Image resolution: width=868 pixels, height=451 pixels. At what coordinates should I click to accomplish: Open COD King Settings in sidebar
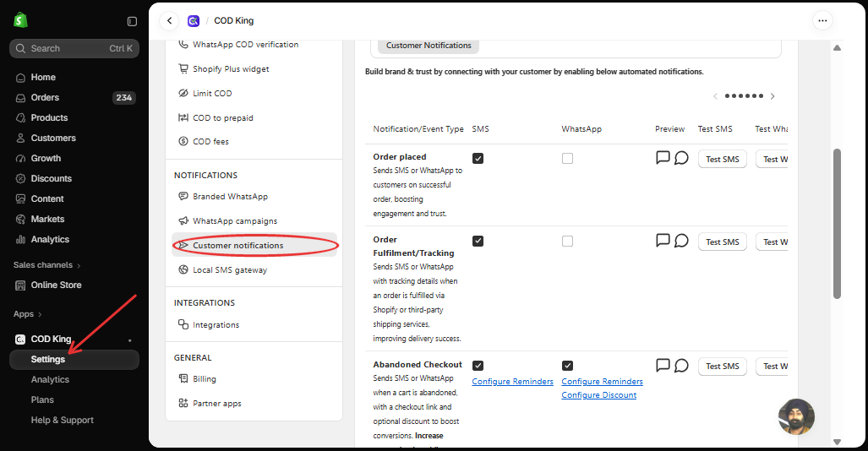(74, 360)
